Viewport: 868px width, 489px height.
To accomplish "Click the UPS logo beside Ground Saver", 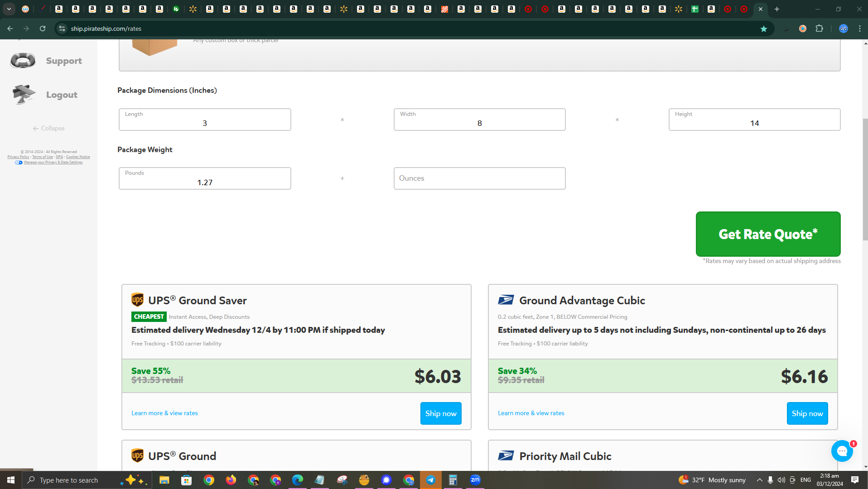I will [137, 300].
